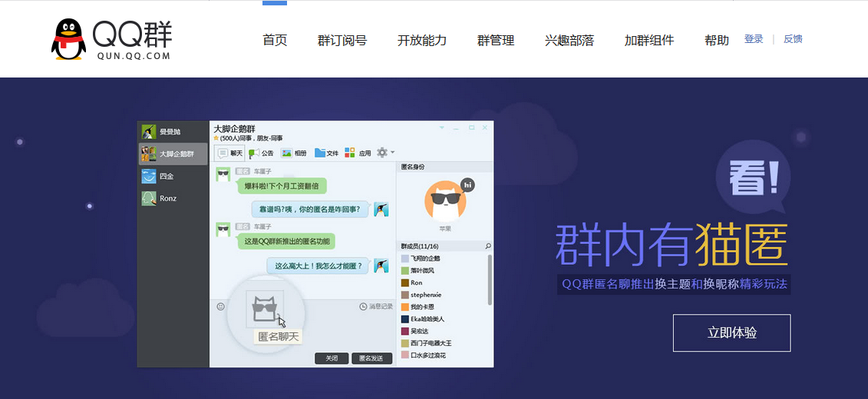Click member avatar square for Eka哈哈笑人
The width and height of the screenshot is (868, 399).
click(405, 319)
